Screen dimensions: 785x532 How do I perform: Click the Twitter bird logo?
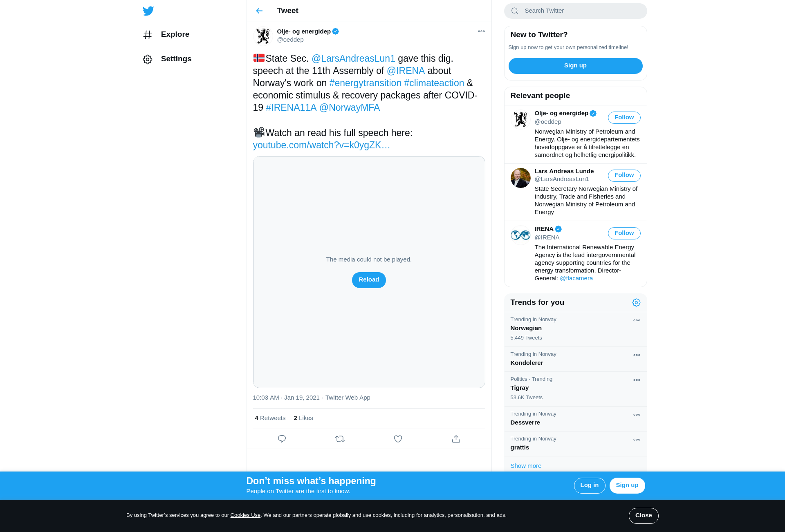(x=148, y=11)
